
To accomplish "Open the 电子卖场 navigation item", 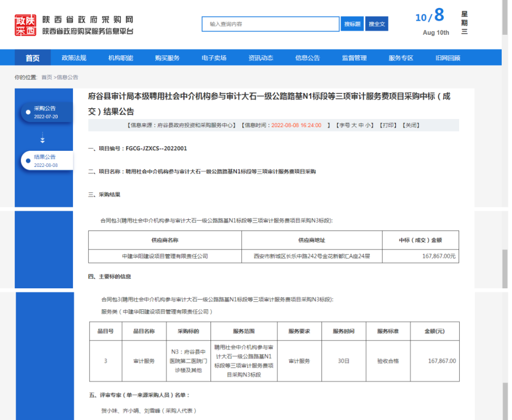I will point(214,58).
